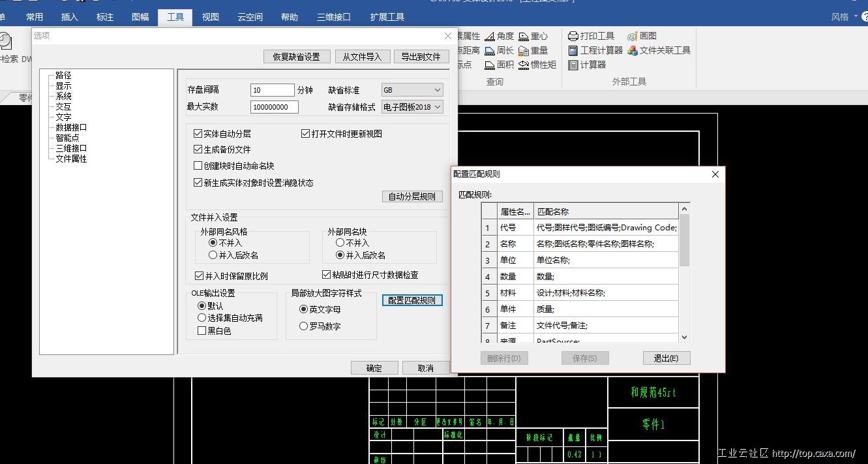Open the 插入 ribbon tab

(70, 17)
